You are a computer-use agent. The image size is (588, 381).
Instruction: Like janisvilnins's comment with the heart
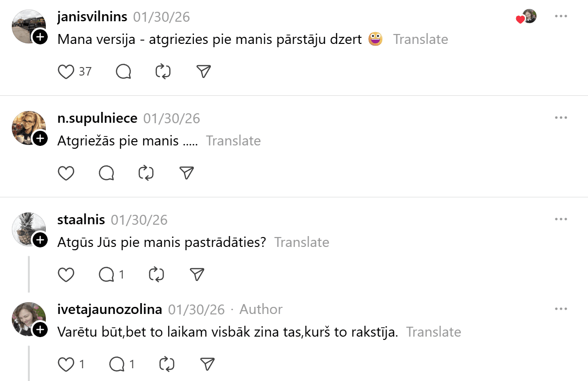pos(66,72)
